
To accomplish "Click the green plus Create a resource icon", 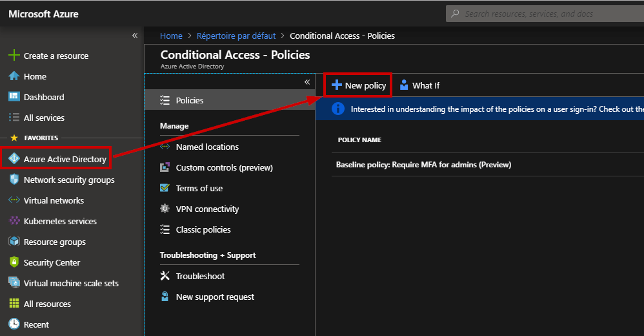I will point(14,56).
